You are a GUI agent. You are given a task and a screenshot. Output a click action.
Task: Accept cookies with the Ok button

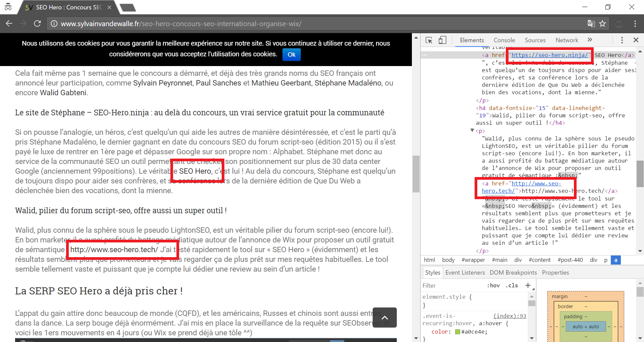click(x=291, y=55)
